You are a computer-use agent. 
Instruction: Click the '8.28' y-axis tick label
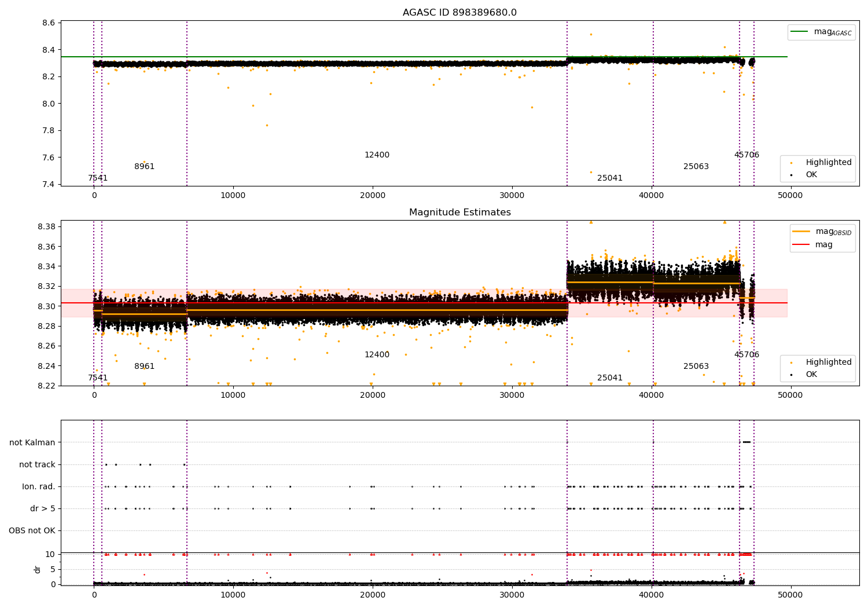(x=47, y=326)
